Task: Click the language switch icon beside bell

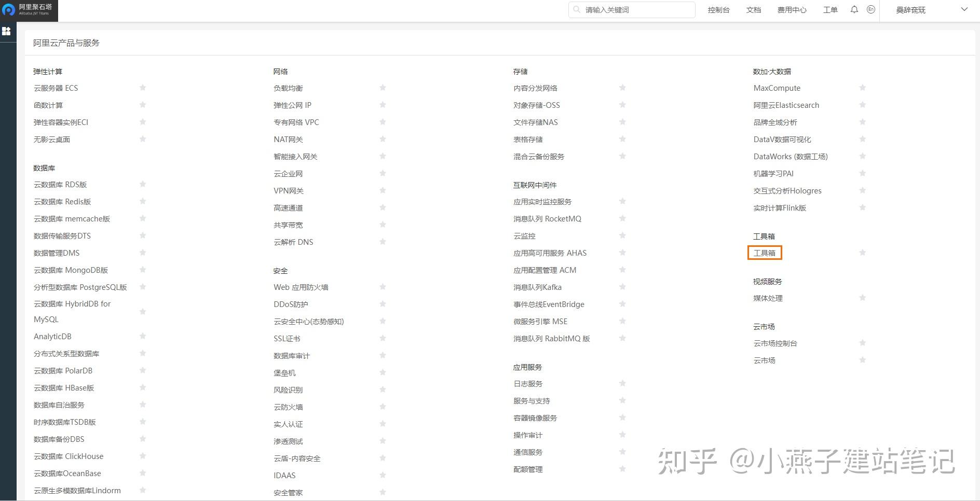Action: click(x=871, y=10)
